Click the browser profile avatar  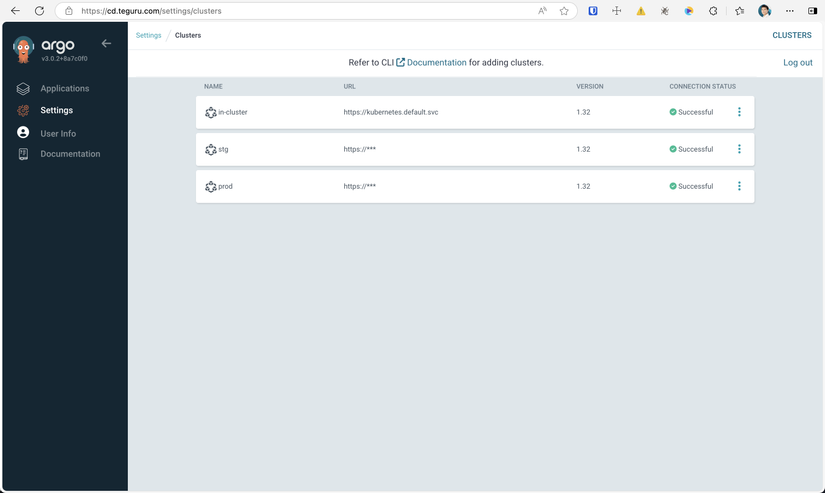(764, 11)
